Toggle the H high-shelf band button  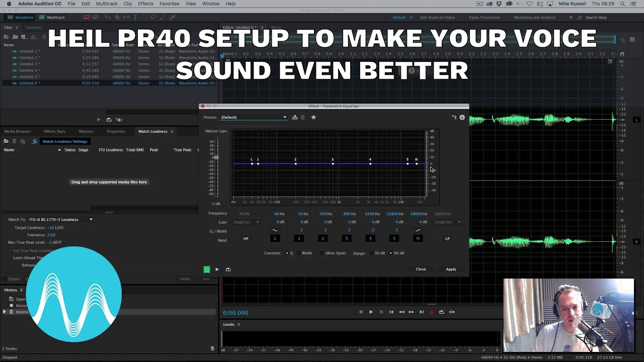click(418, 239)
